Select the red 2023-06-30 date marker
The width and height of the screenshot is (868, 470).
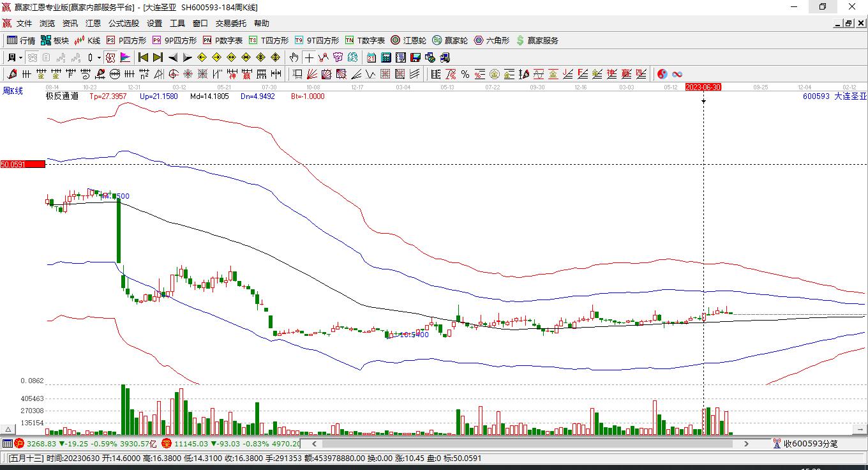703,87
